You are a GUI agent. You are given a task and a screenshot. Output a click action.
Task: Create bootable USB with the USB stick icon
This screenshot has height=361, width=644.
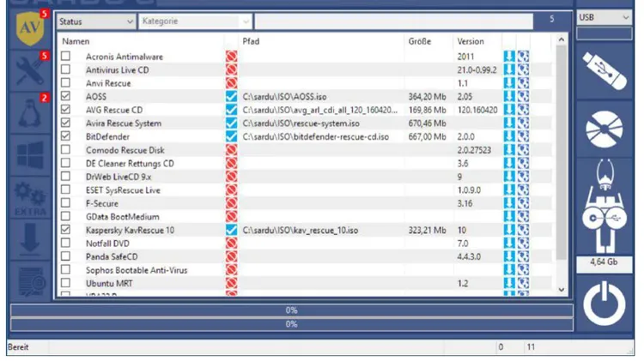[605, 71]
